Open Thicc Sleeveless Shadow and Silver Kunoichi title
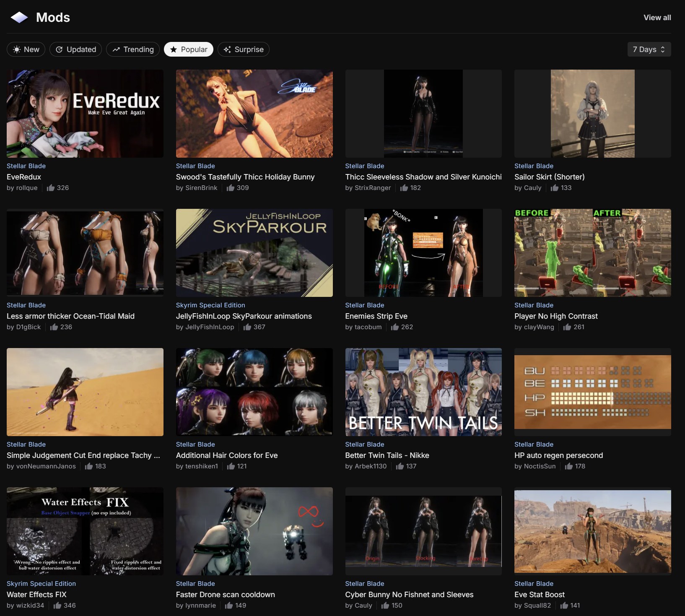The height and width of the screenshot is (616, 685). point(423,177)
